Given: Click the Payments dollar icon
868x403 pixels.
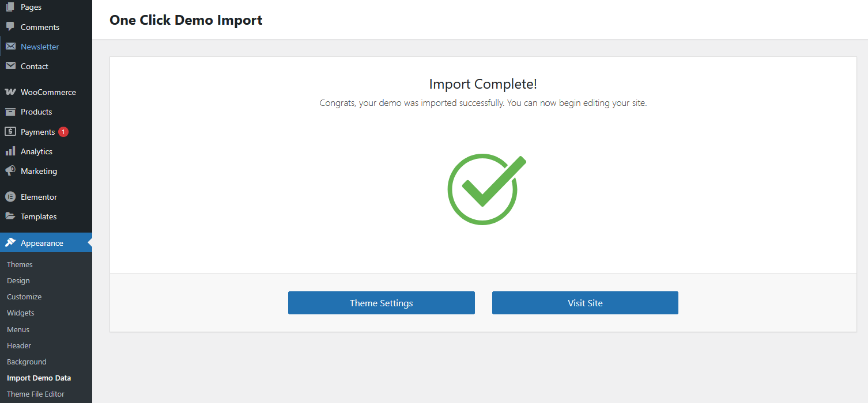Looking at the screenshot, I should click(x=10, y=132).
